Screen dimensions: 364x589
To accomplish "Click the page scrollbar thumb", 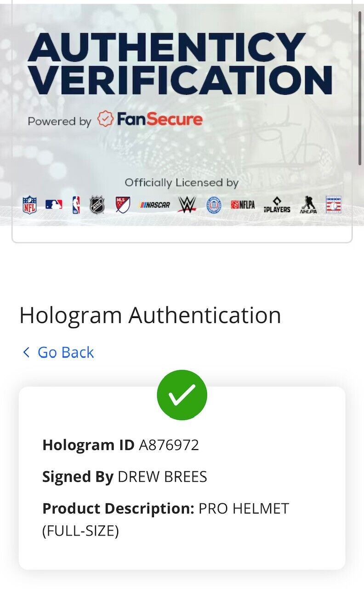I will pos(360,87).
